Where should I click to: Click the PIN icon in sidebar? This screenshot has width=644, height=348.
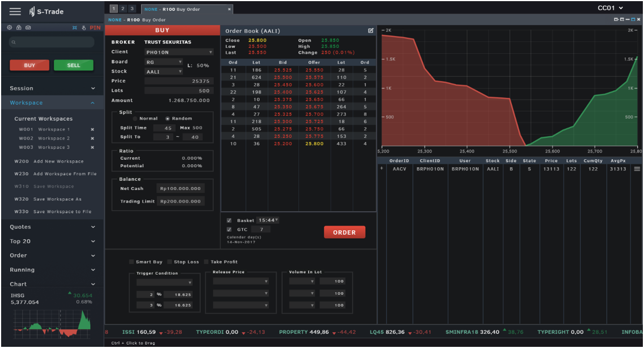(95, 27)
